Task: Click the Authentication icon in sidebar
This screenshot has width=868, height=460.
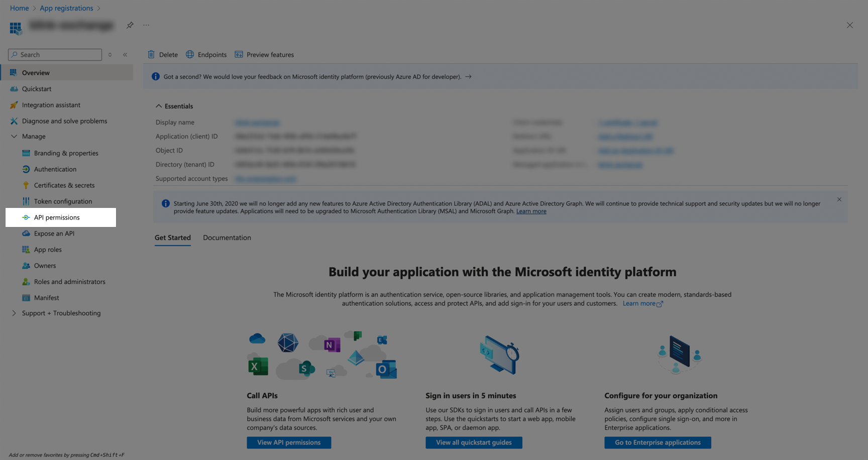Action: pyautogui.click(x=26, y=169)
